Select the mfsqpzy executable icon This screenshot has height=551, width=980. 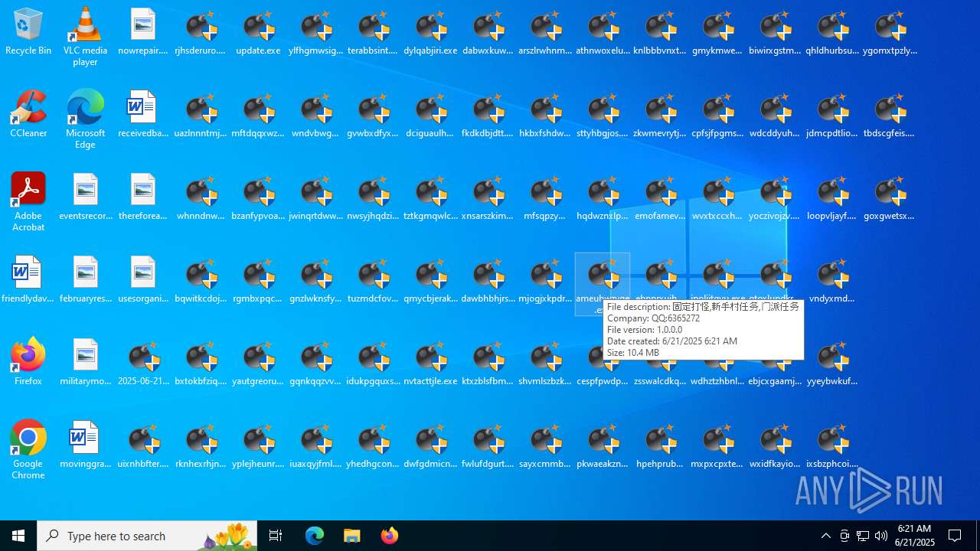click(x=545, y=197)
